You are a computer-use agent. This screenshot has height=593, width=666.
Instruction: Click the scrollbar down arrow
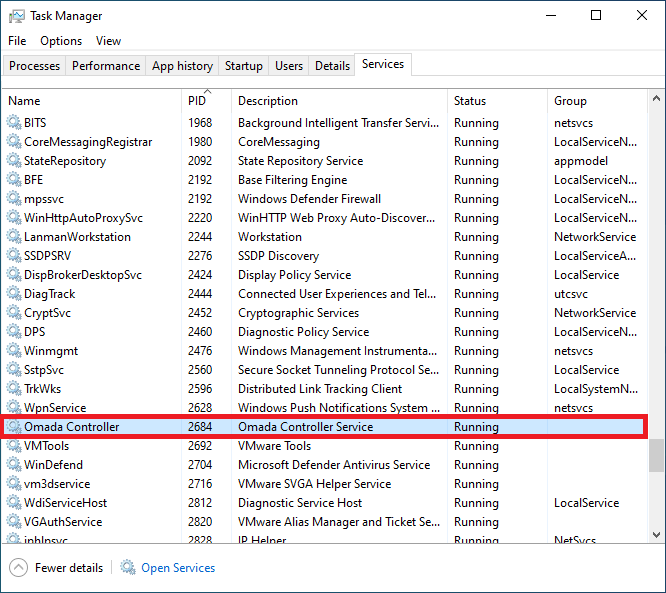pyautogui.click(x=656, y=535)
